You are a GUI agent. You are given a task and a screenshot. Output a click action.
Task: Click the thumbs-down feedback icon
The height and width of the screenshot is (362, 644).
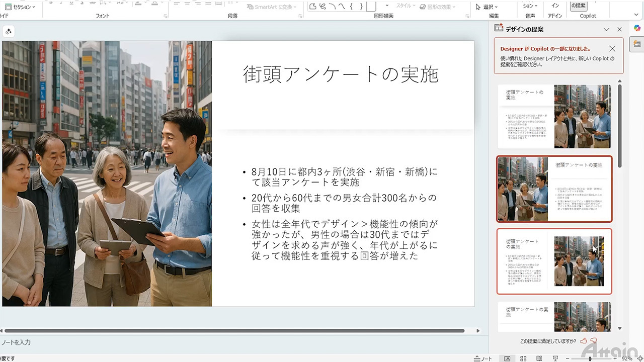[x=594, y=341]
